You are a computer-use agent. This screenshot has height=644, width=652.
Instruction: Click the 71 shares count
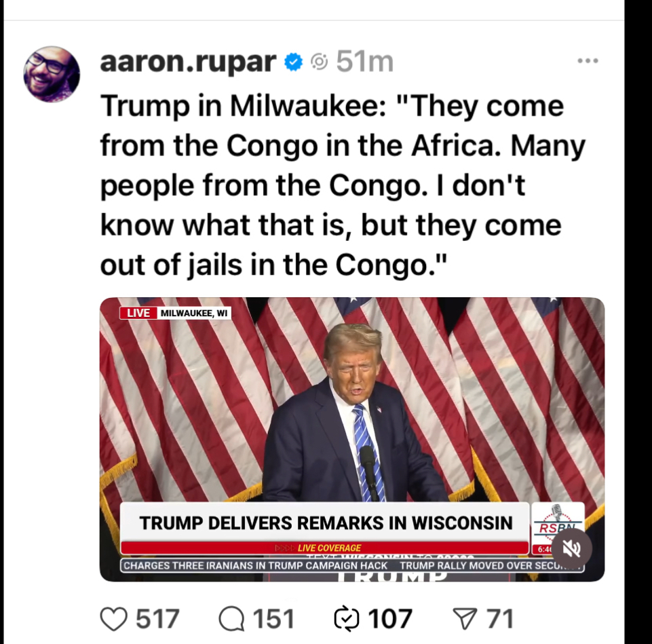click(500, 619)
